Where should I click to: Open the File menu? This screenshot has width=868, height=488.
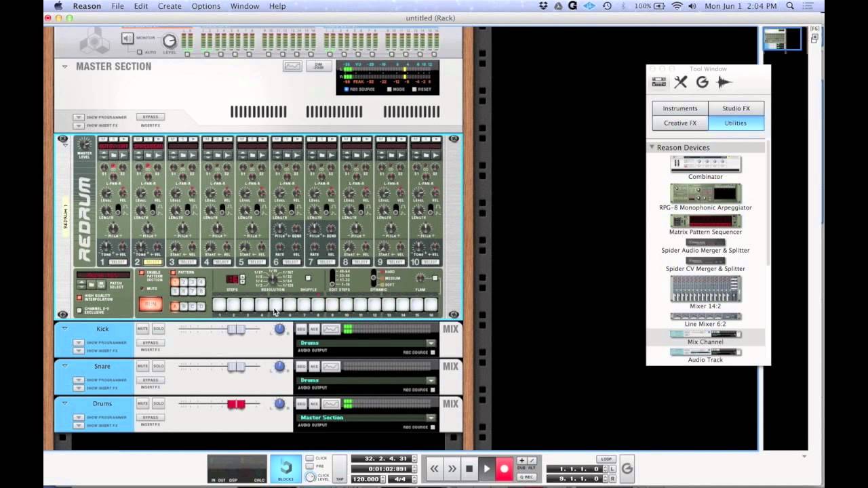tap(117, 6)
